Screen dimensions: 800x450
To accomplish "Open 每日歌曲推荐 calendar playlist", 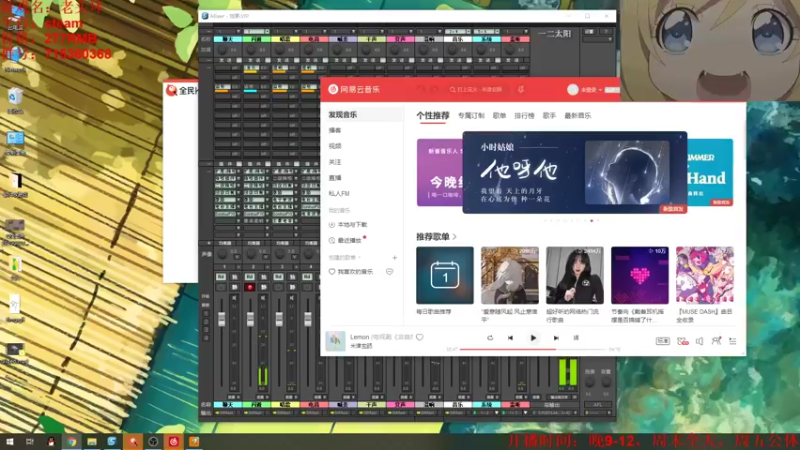I will point(444,276).
